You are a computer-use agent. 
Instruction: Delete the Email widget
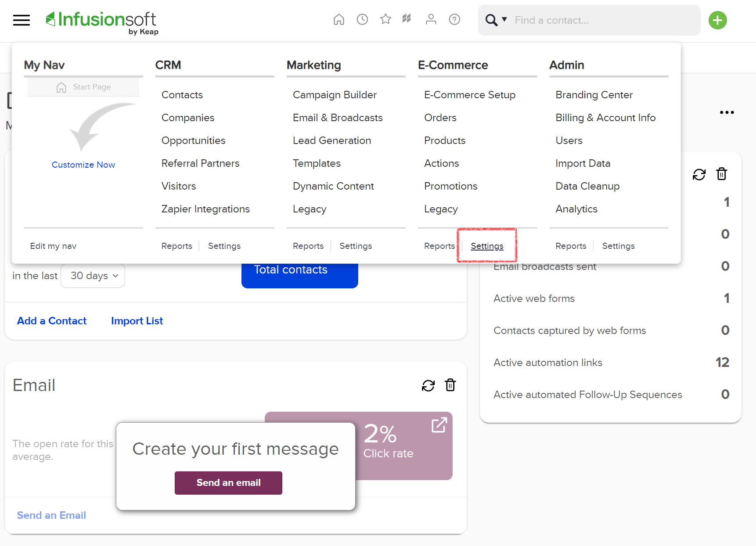click(x=450, y=385)
